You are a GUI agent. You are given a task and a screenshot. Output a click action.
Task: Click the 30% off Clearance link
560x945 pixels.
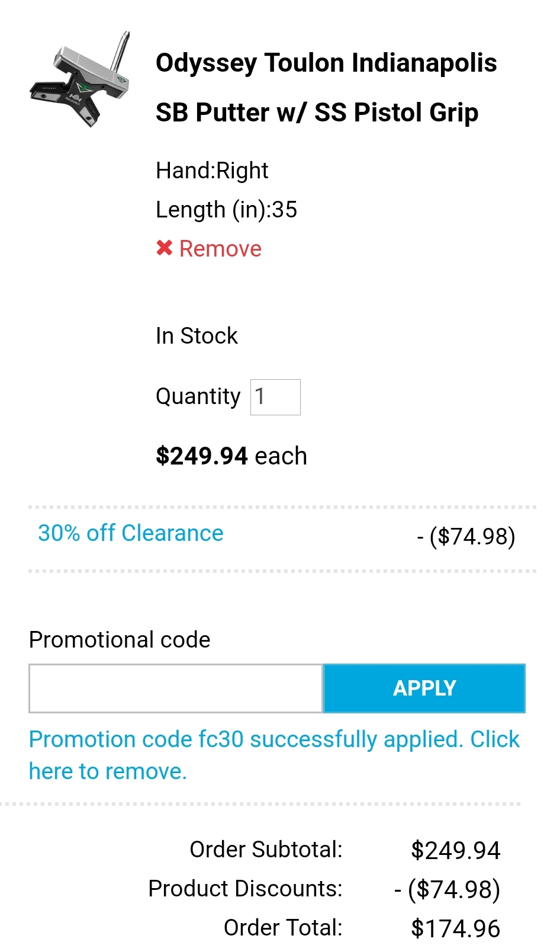point(131,533)
